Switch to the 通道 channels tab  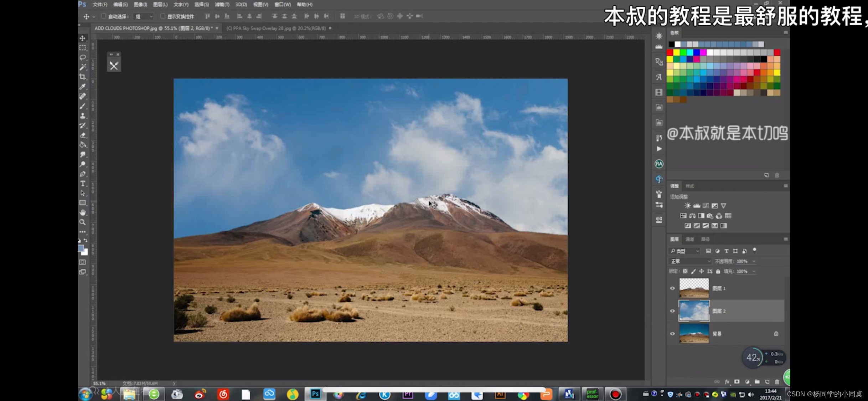[x=690, y=239]
